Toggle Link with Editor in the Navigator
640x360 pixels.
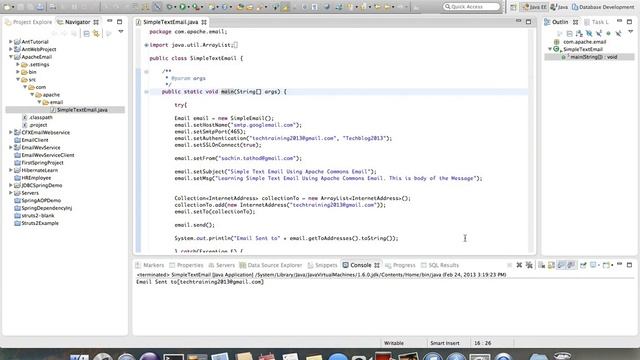pyautogui.click(x=96, y=33)
